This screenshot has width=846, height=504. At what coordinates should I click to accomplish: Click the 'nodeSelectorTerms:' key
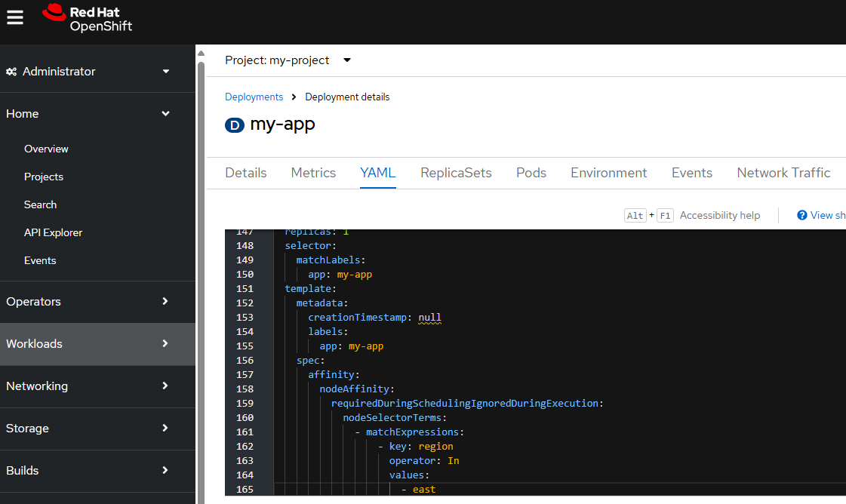[x=395, y=418]
